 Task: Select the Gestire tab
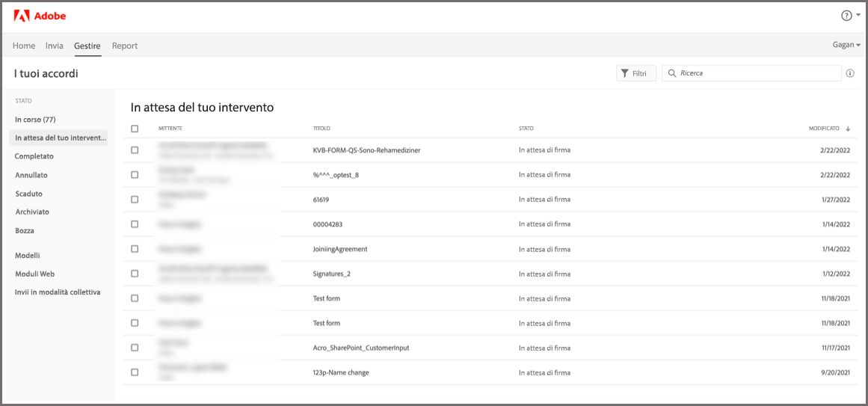coord(87,46)
